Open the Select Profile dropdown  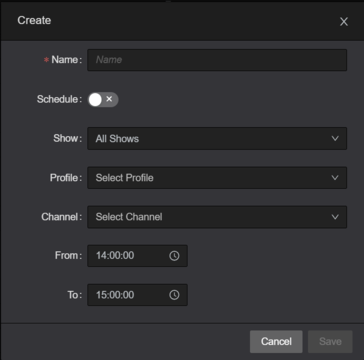point(217,178)
